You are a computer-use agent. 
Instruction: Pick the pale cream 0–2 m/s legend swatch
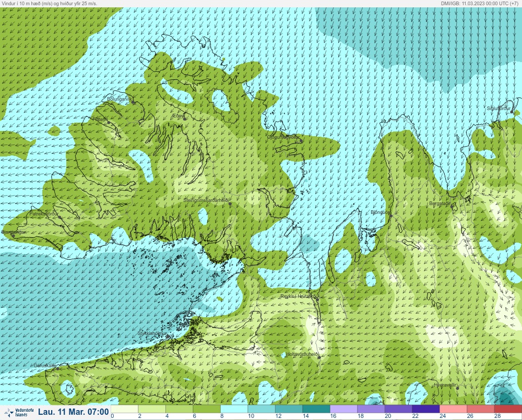click(x=125, y=409)
